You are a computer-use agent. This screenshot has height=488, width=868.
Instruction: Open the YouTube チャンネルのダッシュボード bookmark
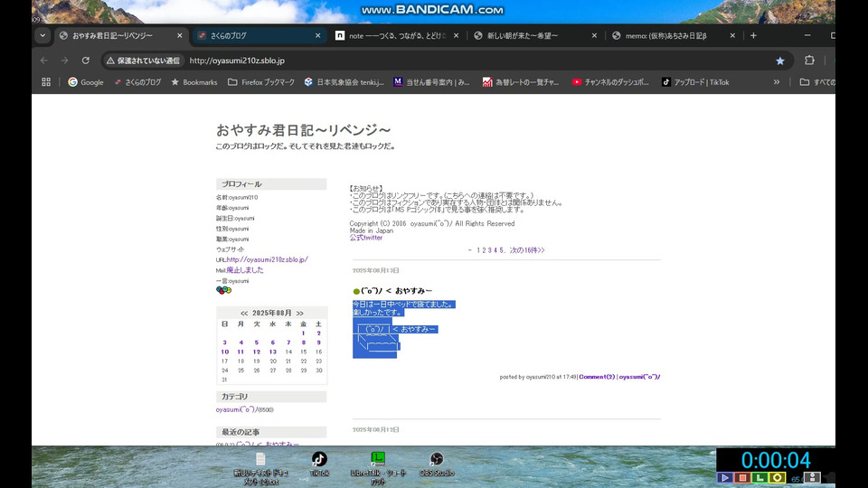pyautogui.click(x=610, y=82)
